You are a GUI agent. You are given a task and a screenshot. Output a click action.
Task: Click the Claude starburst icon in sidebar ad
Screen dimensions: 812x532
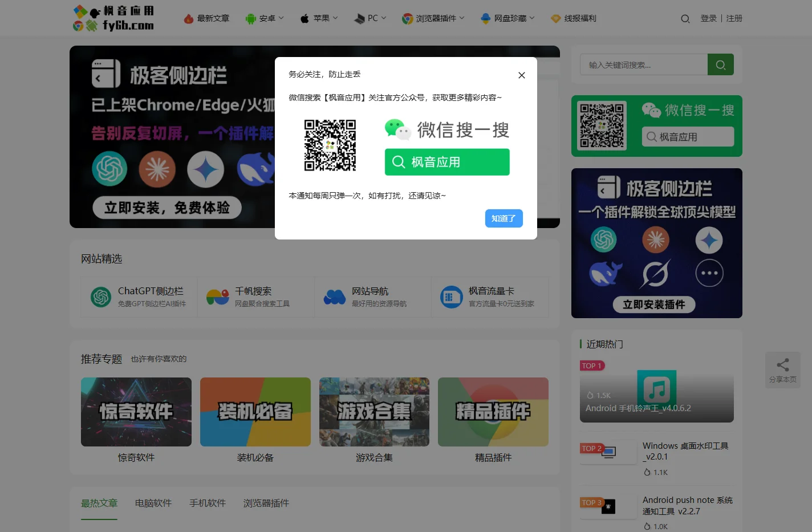click(x=656, y=239)
